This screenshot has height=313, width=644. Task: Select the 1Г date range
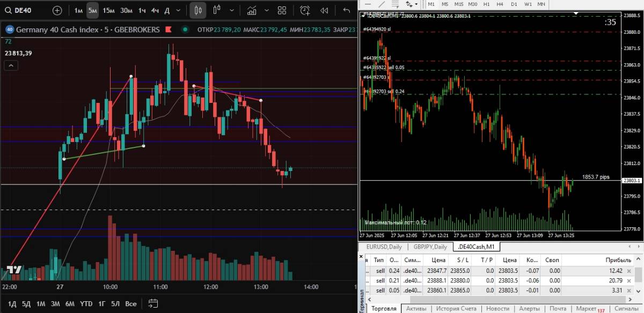101,304
